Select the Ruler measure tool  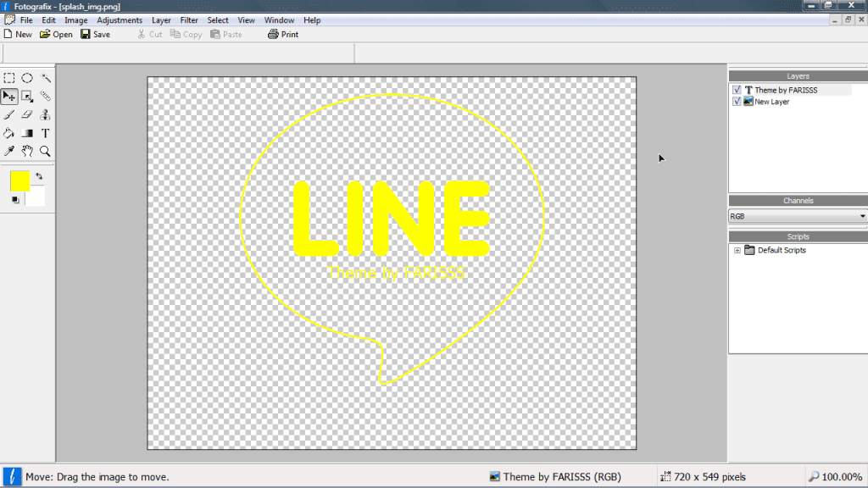pyautogui.click(x=46, y=97)
